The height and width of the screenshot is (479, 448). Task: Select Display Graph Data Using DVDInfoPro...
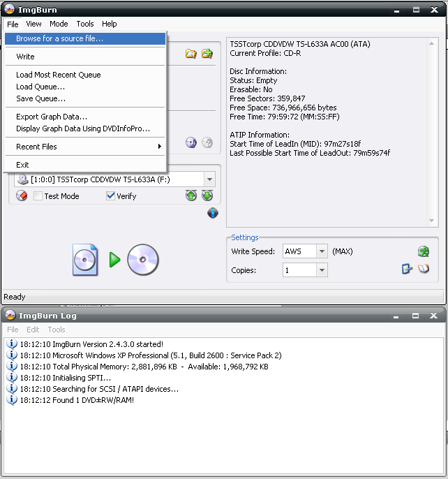85,128
